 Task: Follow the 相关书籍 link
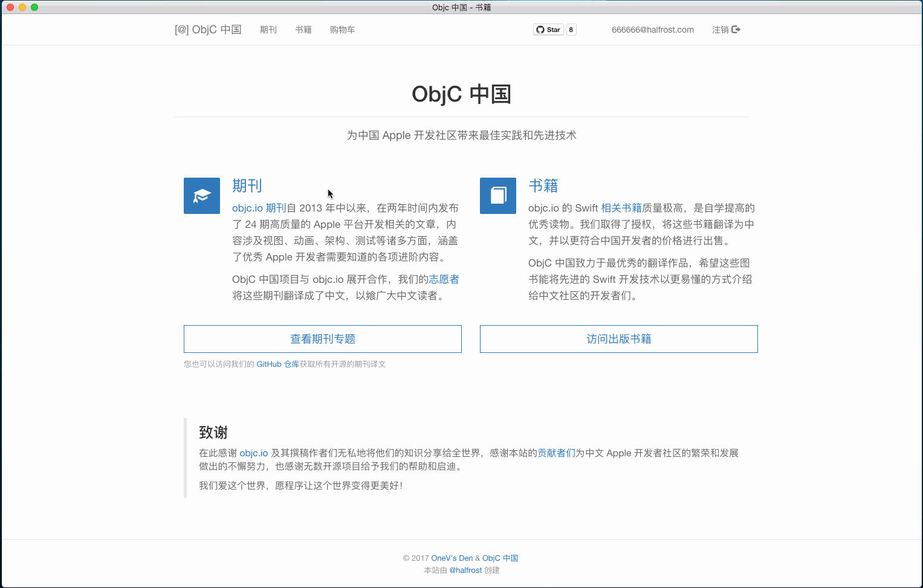click(x=621, y=208)
